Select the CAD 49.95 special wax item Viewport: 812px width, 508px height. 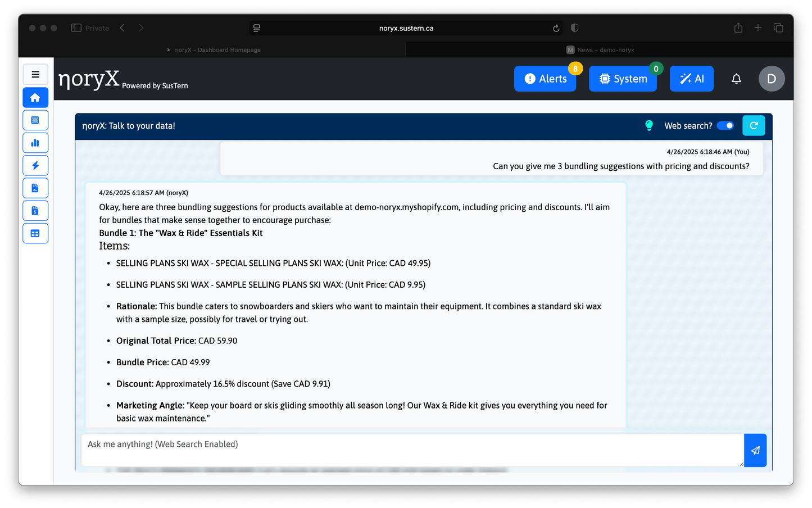click(273, 264)
